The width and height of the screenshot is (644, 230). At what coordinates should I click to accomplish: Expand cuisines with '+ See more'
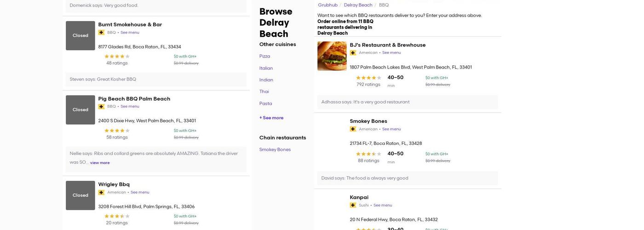[x=271, y=118]
